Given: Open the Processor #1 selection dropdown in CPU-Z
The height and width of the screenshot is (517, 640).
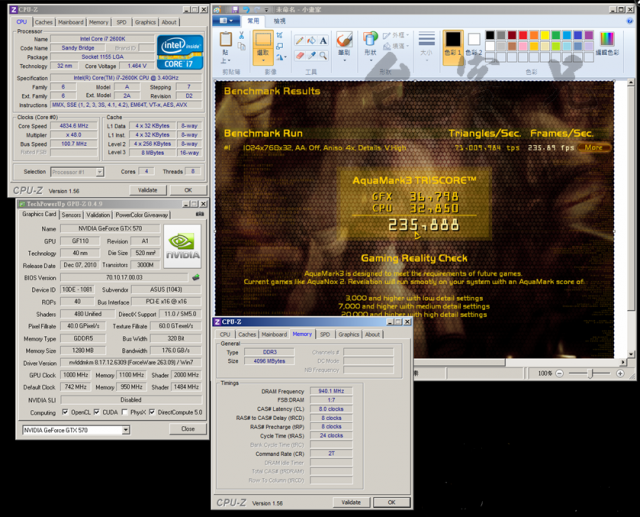Looking at the screenshot, I should tap(99, 172).
